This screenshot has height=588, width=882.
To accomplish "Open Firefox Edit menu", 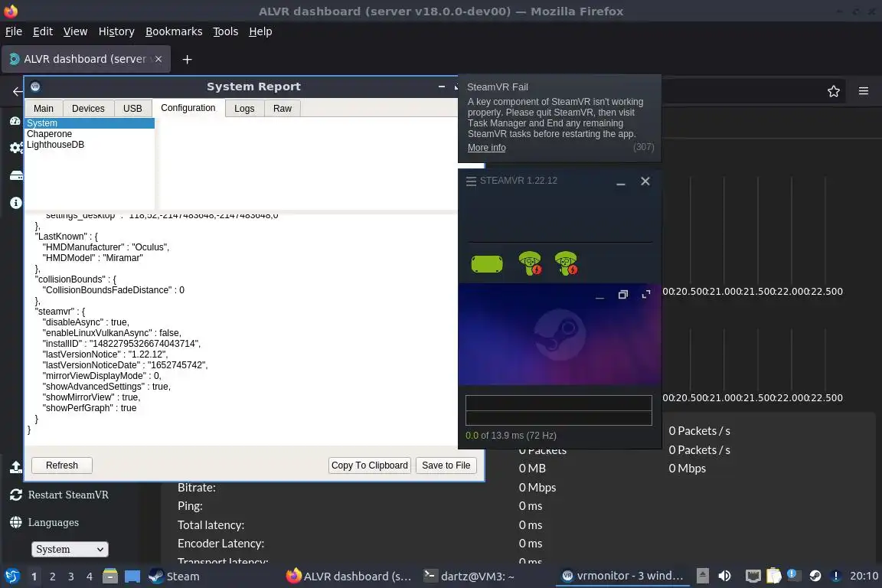I will point(43,31).
